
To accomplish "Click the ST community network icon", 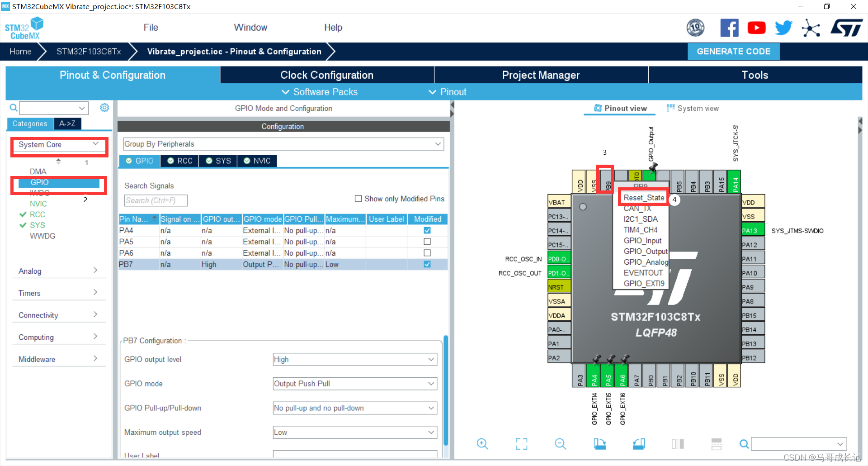I will tap(811, 28).
